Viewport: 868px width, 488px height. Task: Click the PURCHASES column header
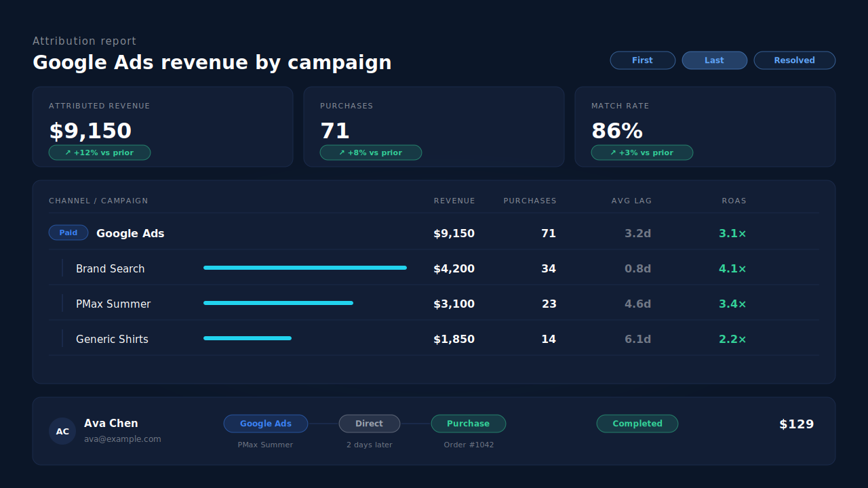[x=530, y=201]
